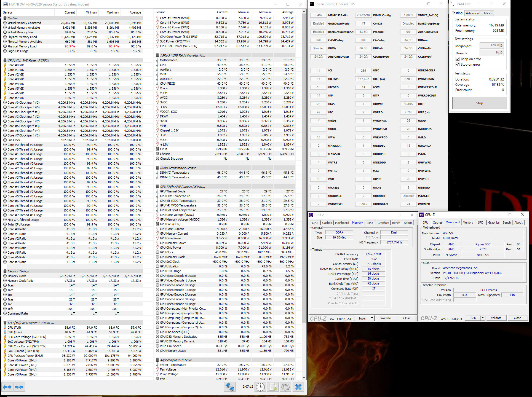Open HWiNFO sensor settings gear icon
The width and height of the screenshot is (532, 397).
tap(285, 387)
